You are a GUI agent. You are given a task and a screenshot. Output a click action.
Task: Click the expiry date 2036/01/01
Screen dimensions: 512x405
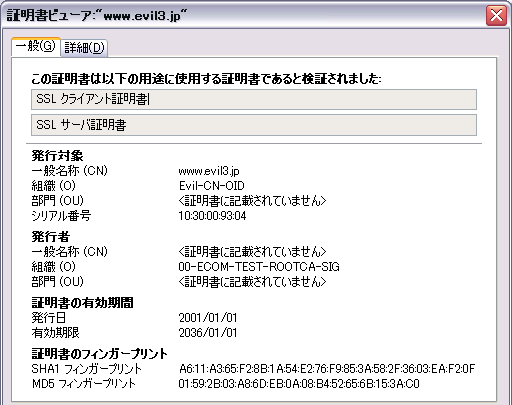click(208, 333)
